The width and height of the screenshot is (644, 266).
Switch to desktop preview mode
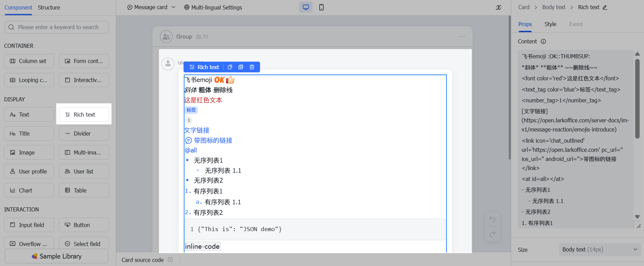(306, 7)
